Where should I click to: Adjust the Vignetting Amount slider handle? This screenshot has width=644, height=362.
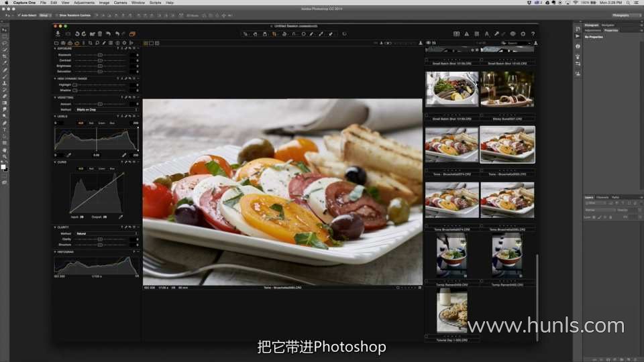tap(100, 105)
